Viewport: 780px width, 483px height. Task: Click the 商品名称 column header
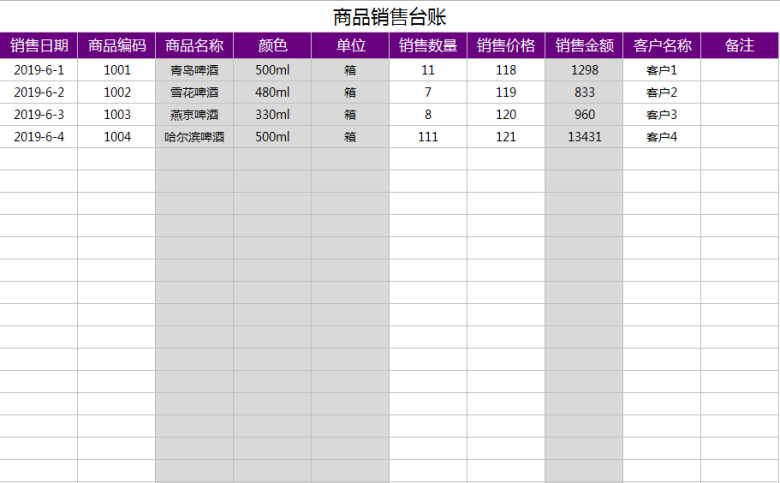(195, 46)
